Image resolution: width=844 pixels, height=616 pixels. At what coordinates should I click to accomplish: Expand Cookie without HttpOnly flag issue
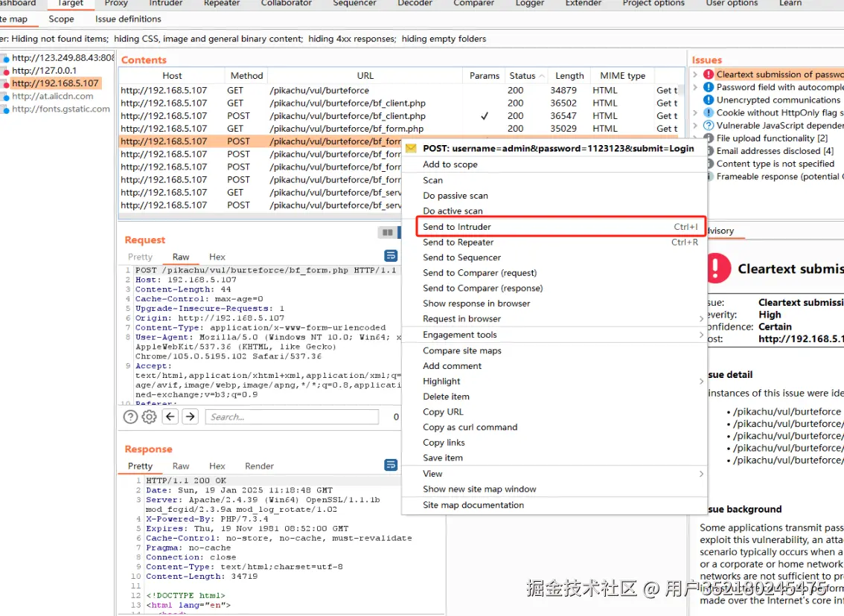695,112
